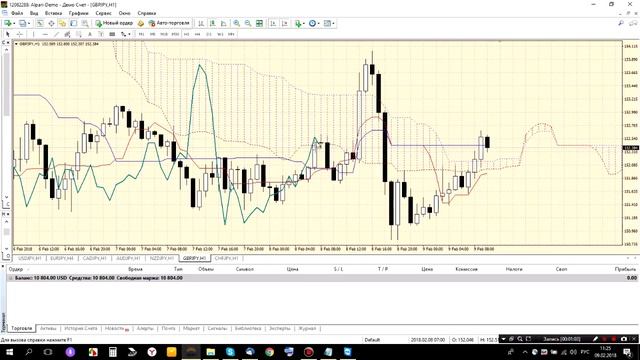Open the periodicity clock dropdown

[313, 23]
